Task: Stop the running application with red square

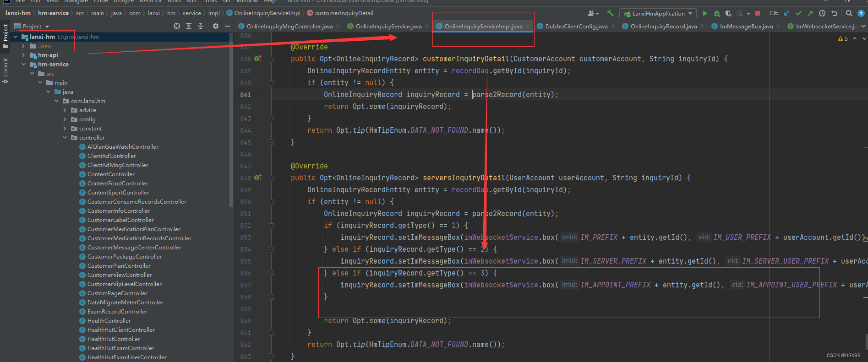Action: click(758, 13)
